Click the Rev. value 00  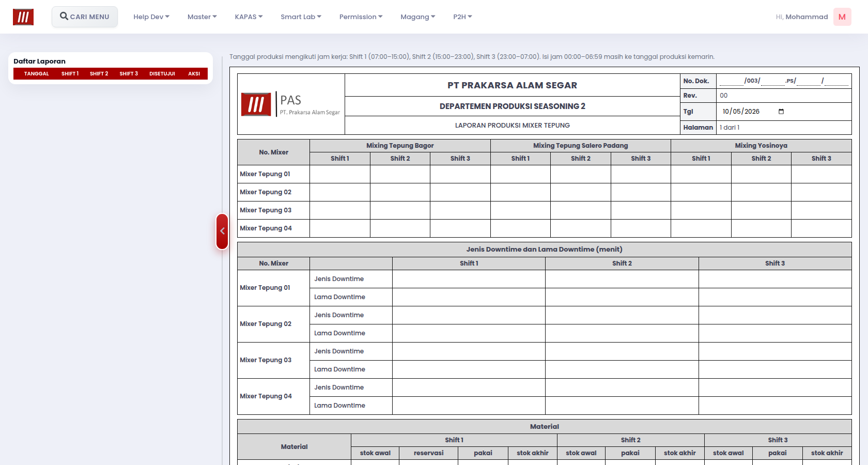[723, 96]
